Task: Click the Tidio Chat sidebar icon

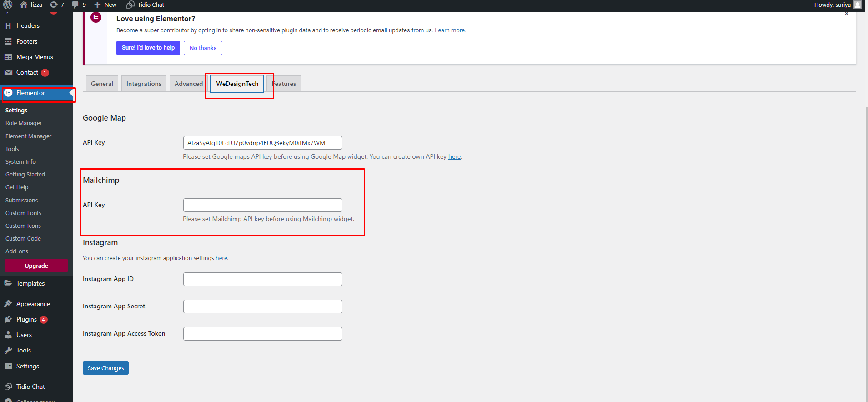Action: pos(8,387)
